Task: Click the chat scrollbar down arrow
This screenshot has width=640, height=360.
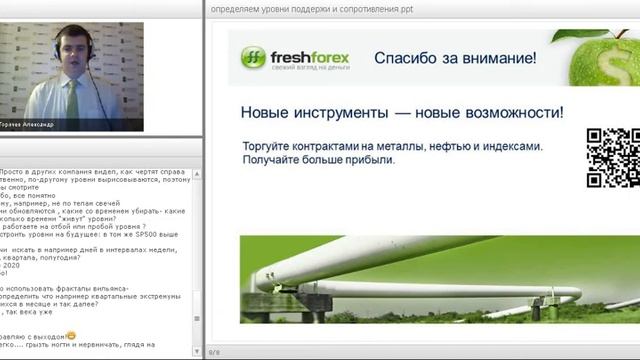Action: click(x=197, y=351)
